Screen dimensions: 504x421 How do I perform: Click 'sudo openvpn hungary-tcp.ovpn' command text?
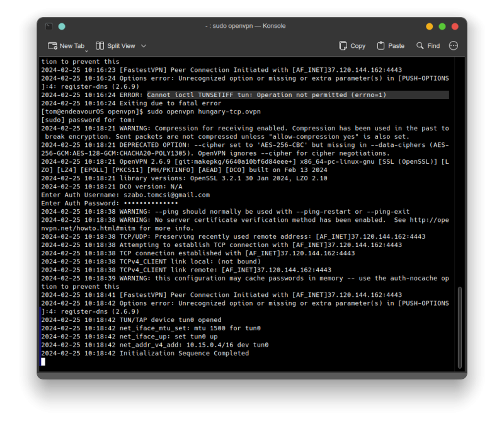coord(203,112)
